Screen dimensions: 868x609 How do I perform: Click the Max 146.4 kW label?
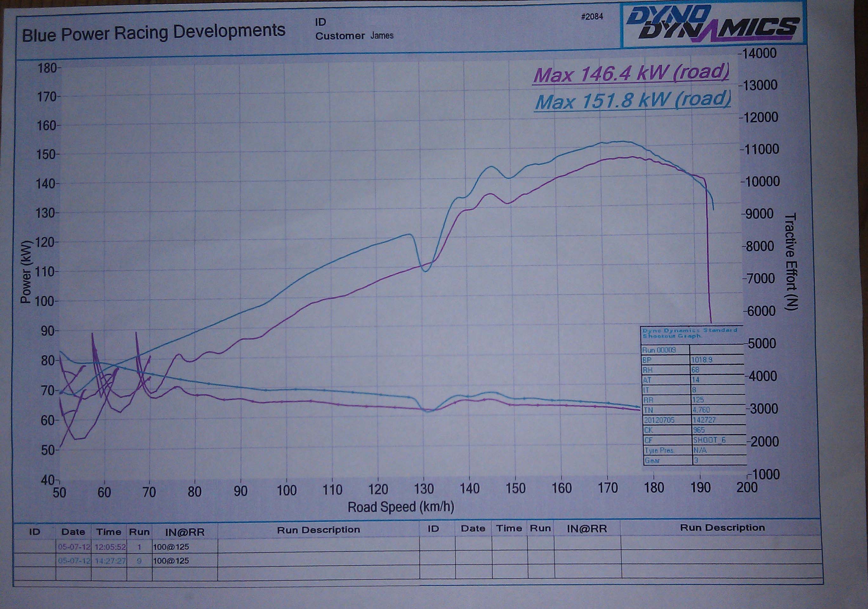(631, 74)
